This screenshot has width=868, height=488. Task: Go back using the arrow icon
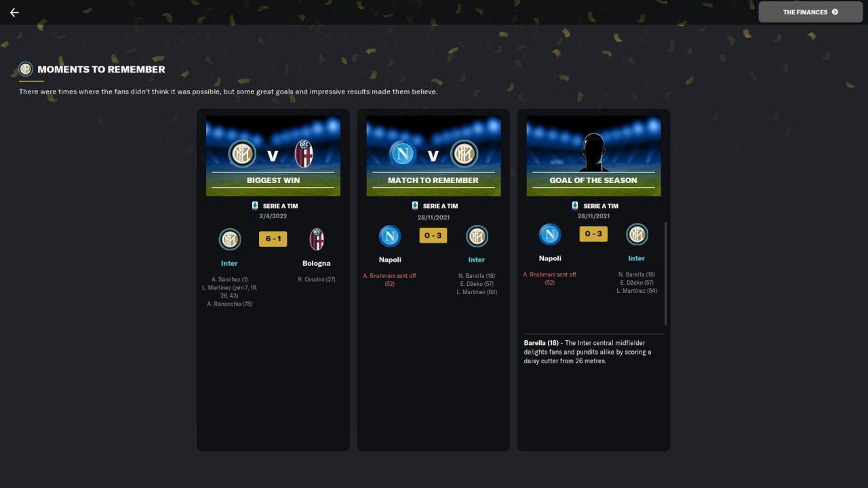click(x=14, y=12)
